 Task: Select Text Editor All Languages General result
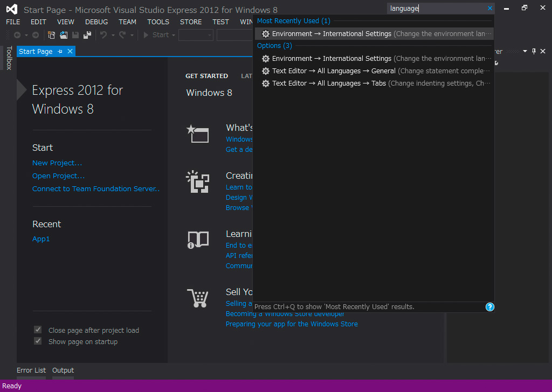pyautogui.click(x=374, y=71)
